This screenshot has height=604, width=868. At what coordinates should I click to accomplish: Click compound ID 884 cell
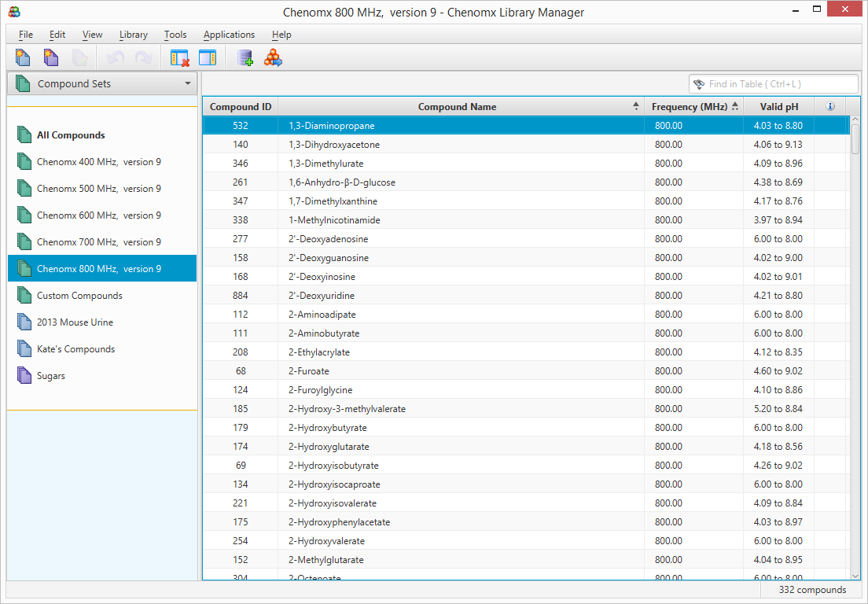coord(241,295)
